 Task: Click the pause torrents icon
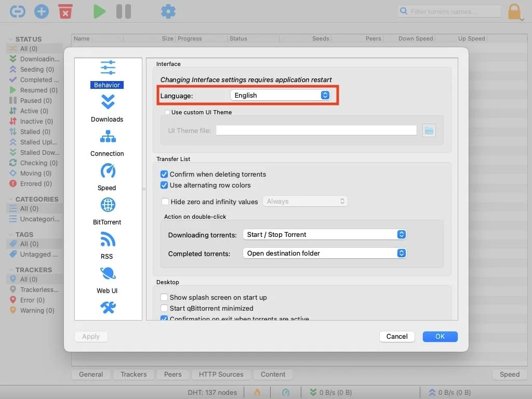[124, 11]
